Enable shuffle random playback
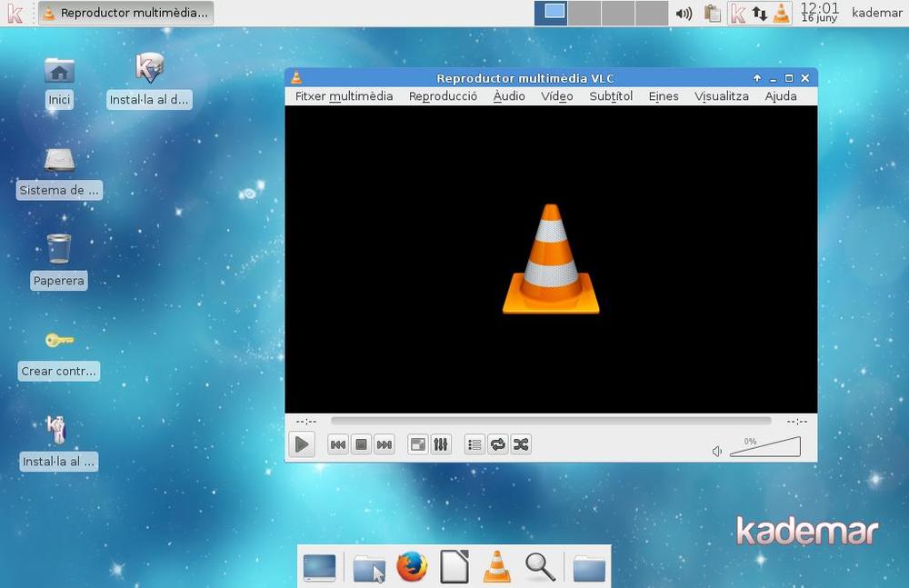 521,444
